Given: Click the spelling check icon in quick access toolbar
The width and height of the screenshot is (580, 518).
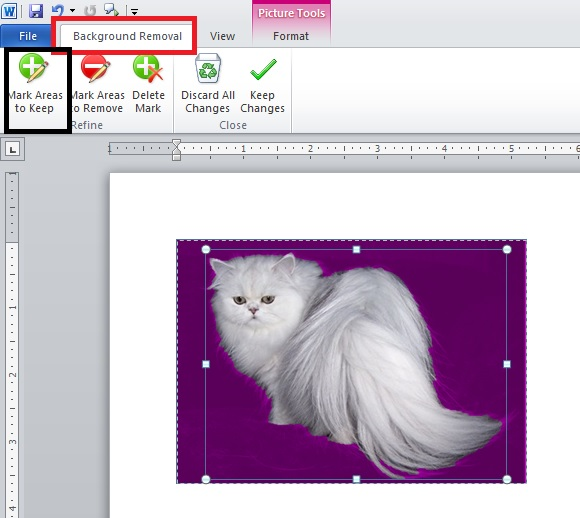Looking at the screenshot, I should click(x=111, y=10).
